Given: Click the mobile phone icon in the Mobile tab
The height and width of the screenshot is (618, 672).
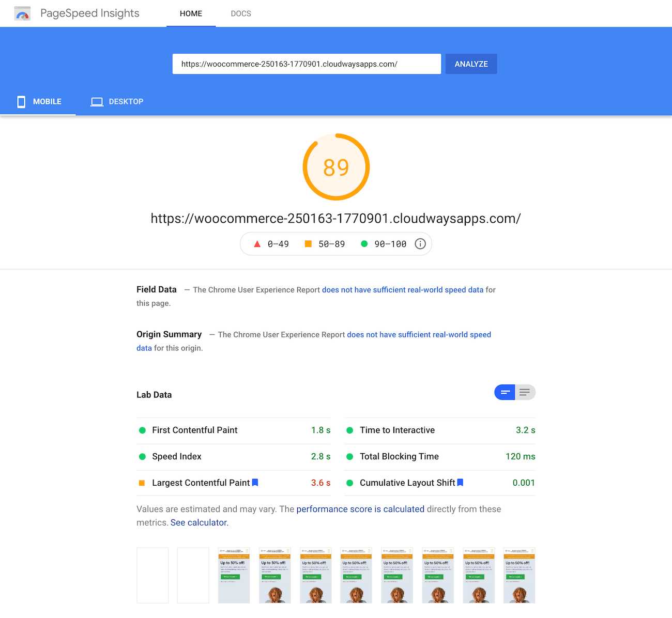Looking at the screenshot, I should (x=21, y=102).
